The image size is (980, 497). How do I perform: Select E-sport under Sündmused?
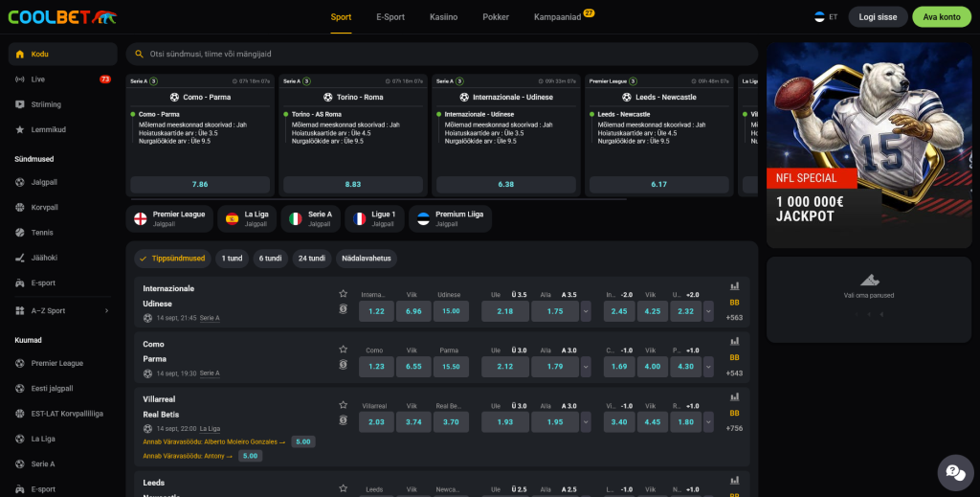[x=62, y=282]
